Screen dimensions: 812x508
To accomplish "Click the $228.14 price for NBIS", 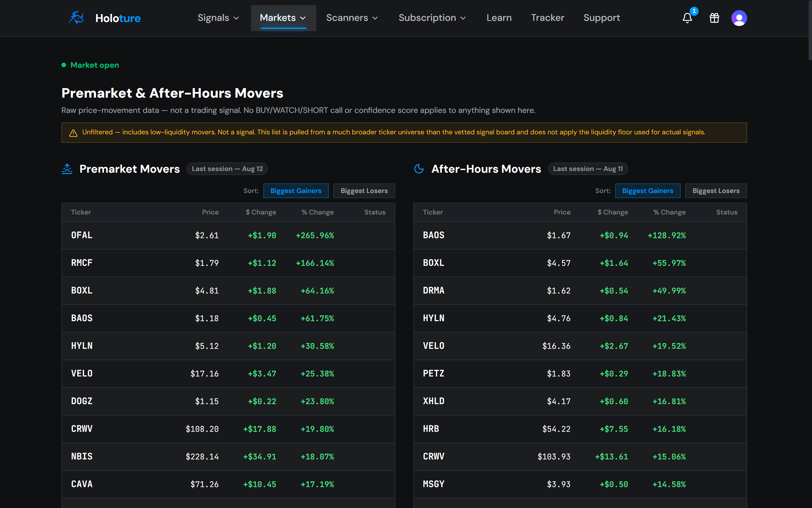I will point(202,457).
